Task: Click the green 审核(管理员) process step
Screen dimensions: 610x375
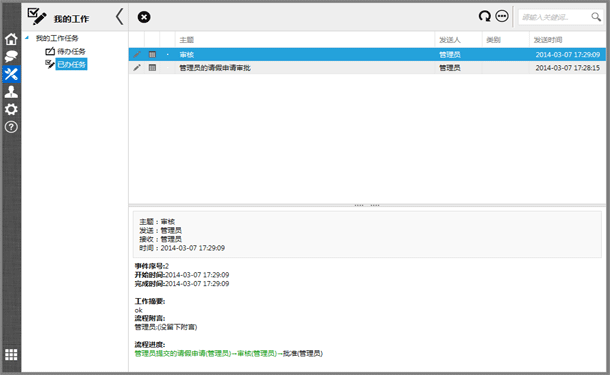Action: (x=257, y=353)
